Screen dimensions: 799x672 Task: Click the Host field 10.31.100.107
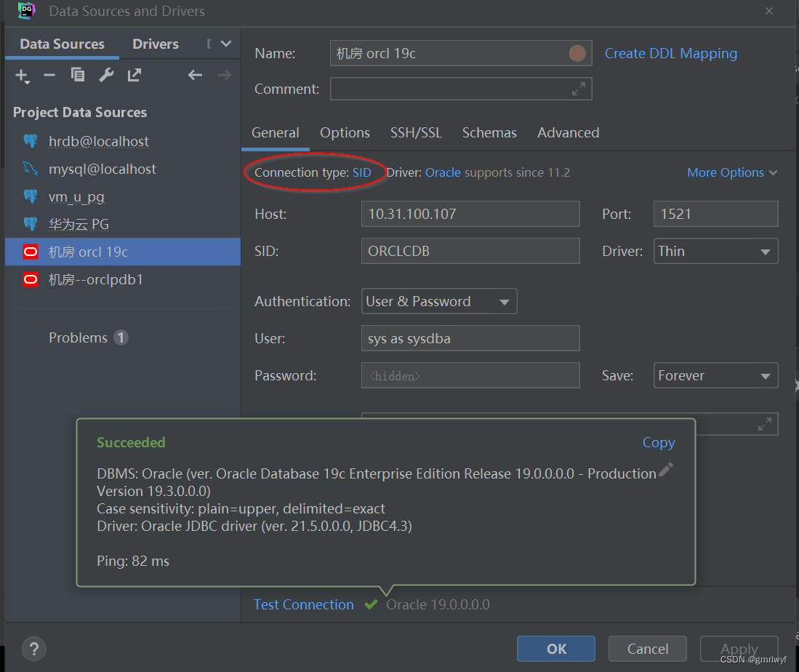click(470, 214)
